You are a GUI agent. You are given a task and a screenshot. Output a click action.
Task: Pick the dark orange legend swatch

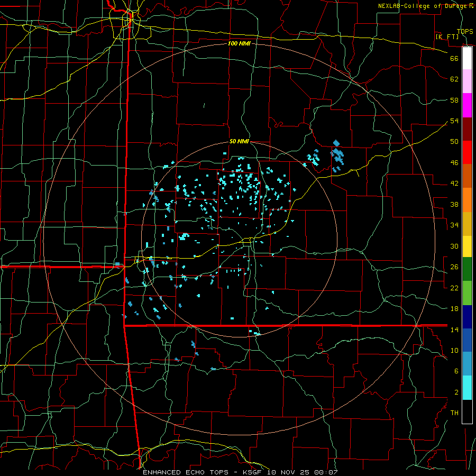[x=467, y=176]
